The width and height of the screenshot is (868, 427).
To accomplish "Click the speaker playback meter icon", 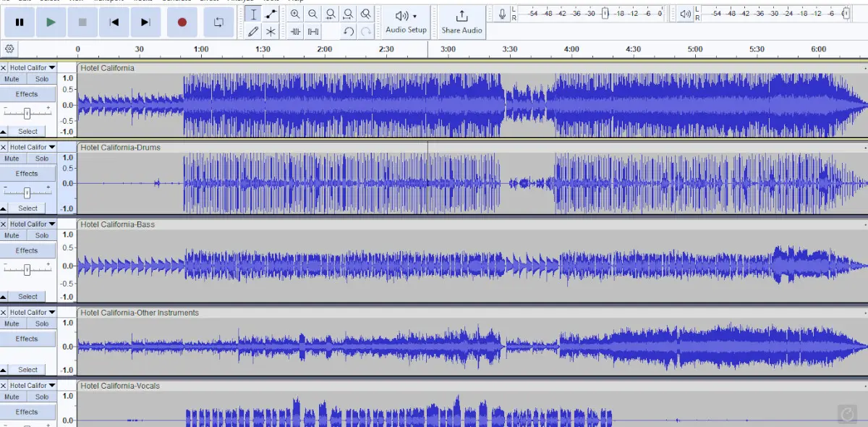I will [686, 14].
